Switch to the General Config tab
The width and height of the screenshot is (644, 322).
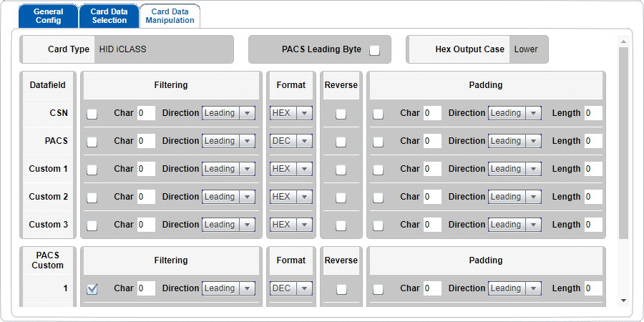click(48, 16)
